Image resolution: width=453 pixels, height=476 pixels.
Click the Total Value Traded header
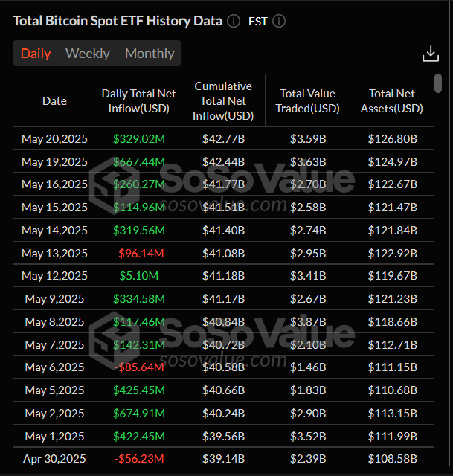(307, 101)
